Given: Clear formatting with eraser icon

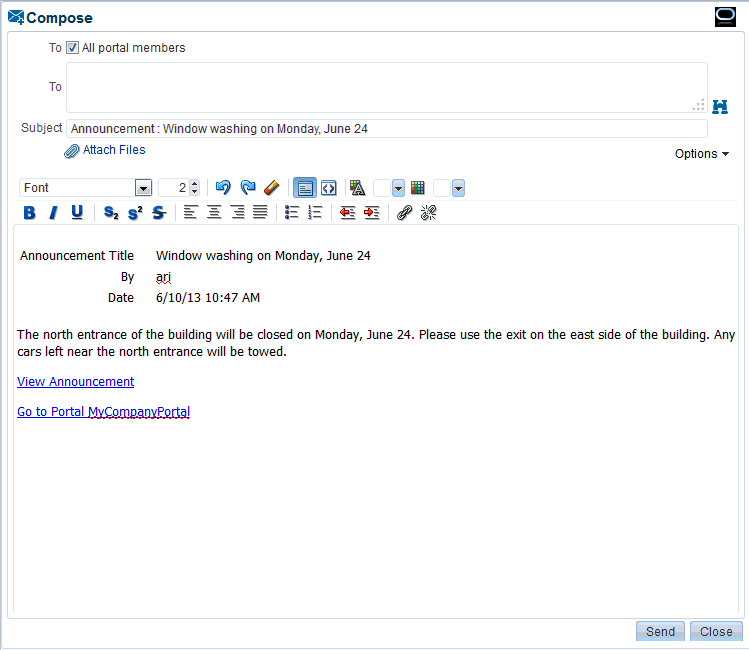Looking at the screenshot, I should 272,188.
